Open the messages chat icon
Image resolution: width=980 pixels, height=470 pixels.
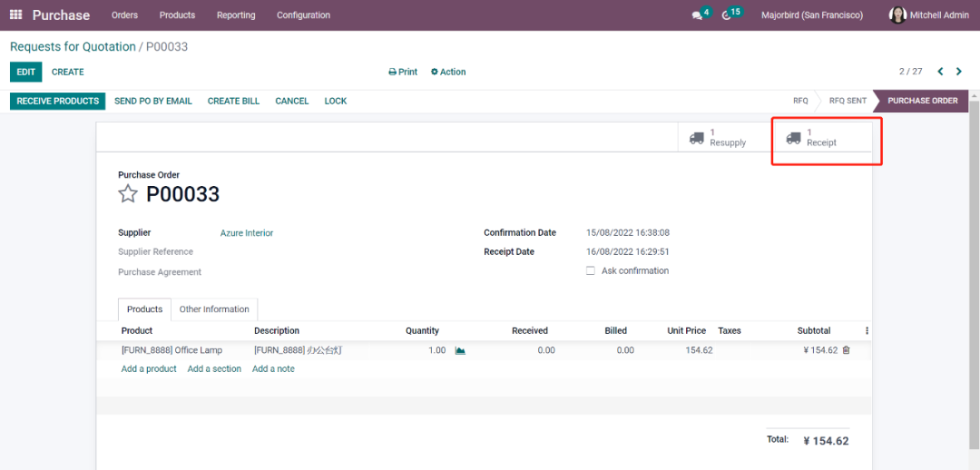(x=697, y=15)
